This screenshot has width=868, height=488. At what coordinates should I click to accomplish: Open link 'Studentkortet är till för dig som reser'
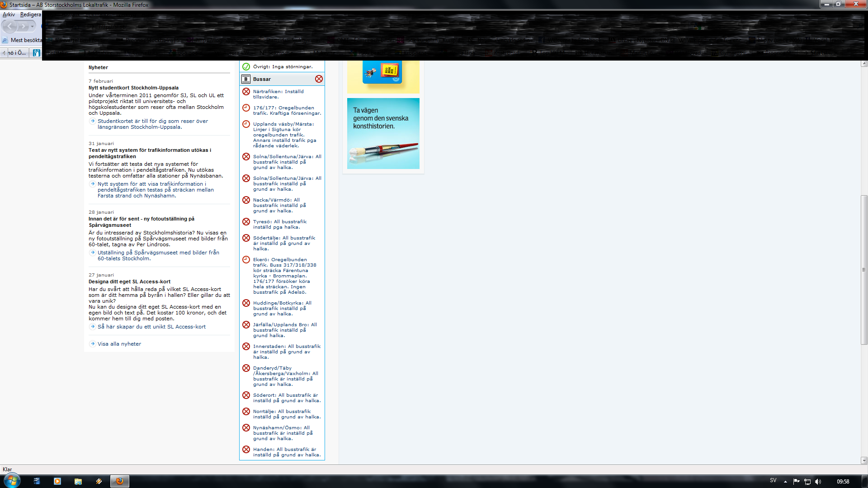pos(153,124)
